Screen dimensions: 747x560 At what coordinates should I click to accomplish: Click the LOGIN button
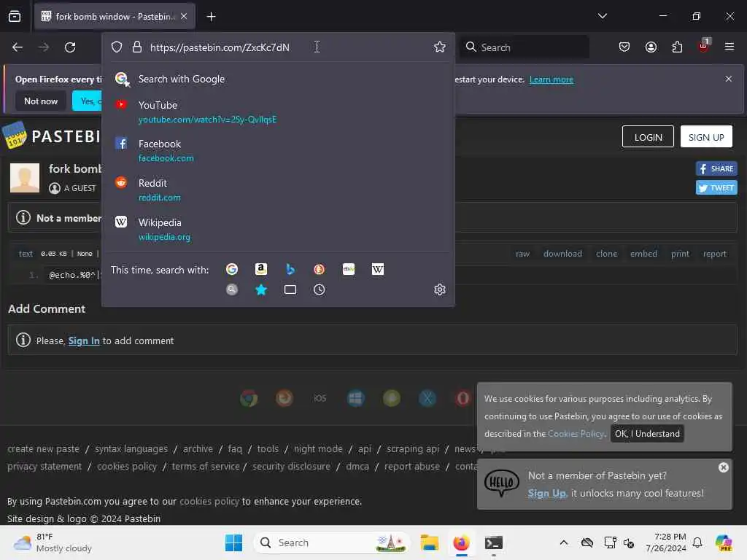click(648, 137)
